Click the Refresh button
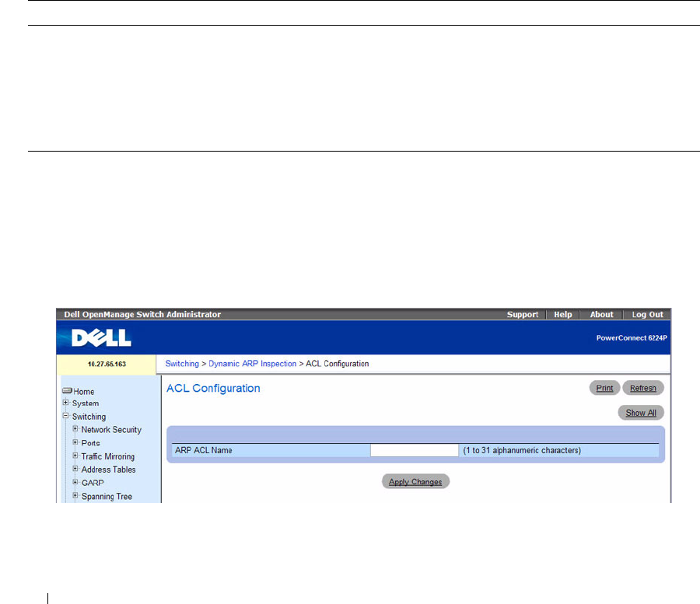700x604 pixels. pos(643,388)
